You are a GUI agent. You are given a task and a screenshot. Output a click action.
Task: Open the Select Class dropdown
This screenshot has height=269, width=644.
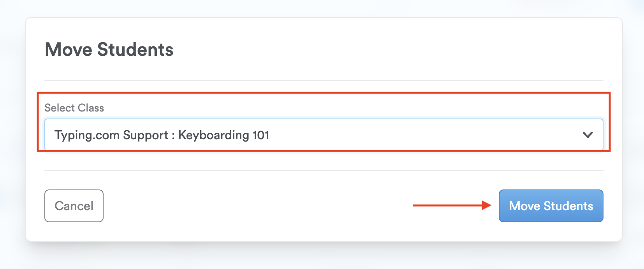pos(324,135)
